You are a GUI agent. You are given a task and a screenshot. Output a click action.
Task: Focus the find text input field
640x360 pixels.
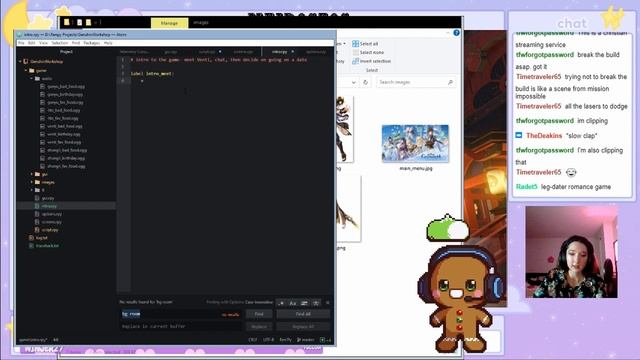coord(181,314)
